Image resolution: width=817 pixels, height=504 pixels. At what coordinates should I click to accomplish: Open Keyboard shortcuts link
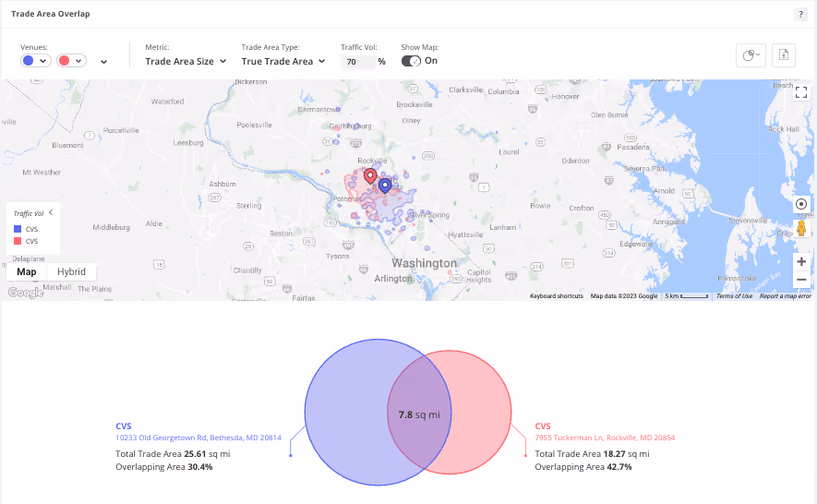557,296
